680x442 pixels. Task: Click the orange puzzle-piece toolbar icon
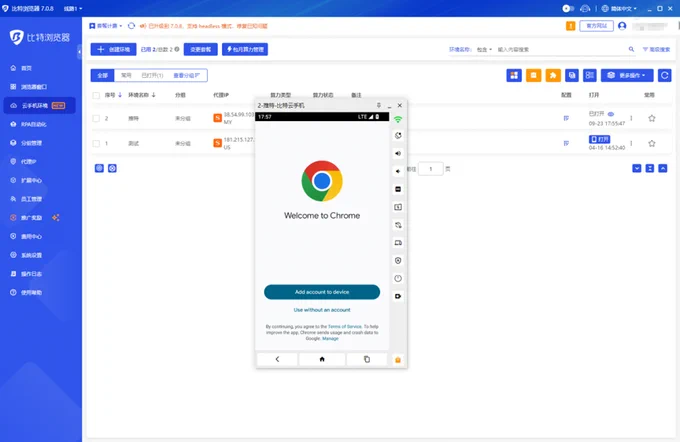[x=553, y=75]
